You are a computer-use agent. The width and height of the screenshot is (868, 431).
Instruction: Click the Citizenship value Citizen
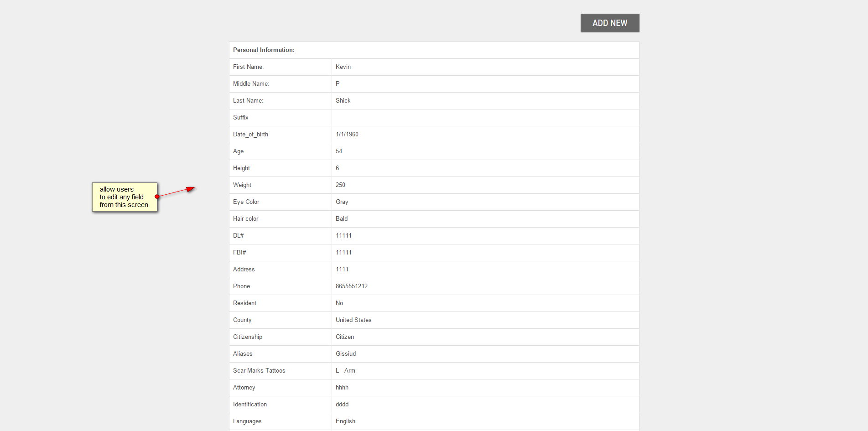point(345,337)
